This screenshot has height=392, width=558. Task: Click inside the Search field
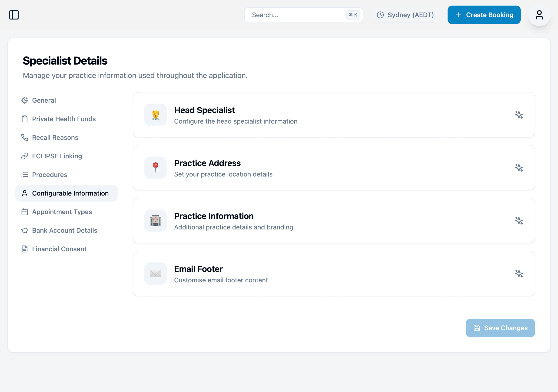pyautogui.click(x=292, y=15)
